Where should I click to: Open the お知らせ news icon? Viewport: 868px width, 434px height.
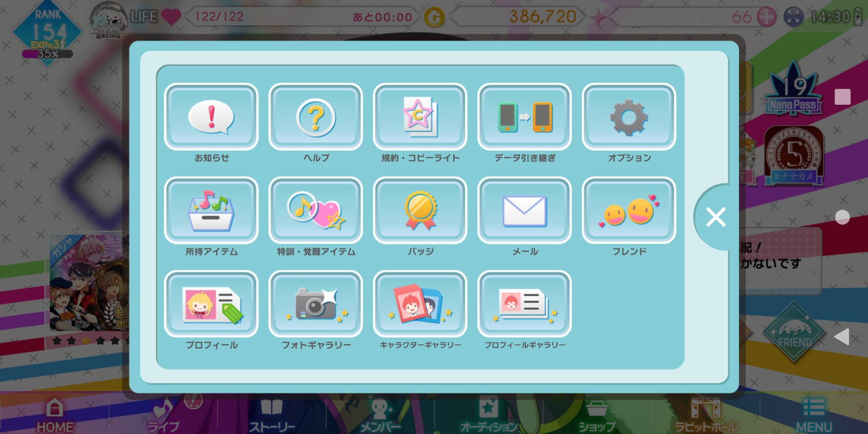click(x=211, y=117)
